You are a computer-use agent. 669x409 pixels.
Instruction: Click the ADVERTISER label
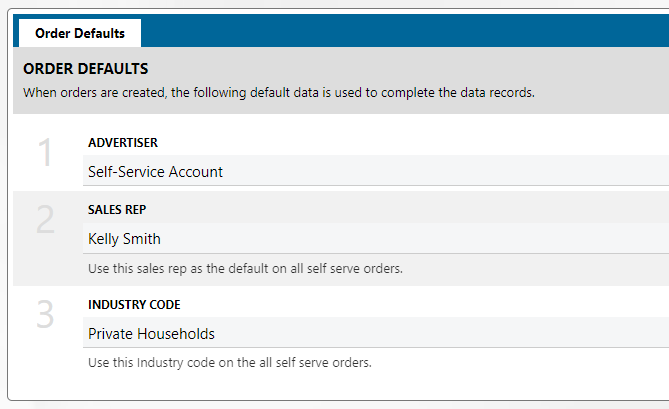[x=123, y=143]
